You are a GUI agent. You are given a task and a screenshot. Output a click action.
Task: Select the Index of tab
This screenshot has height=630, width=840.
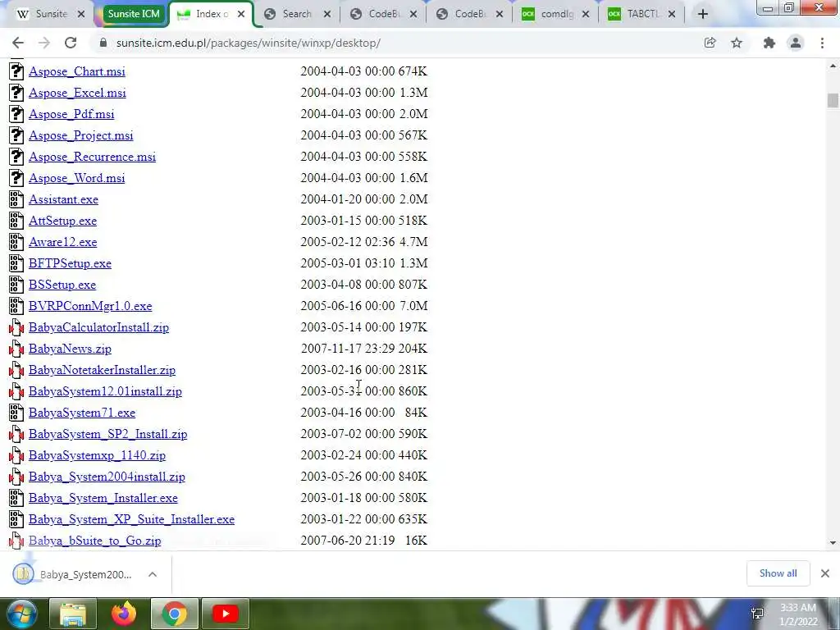[x=212, y=14]
